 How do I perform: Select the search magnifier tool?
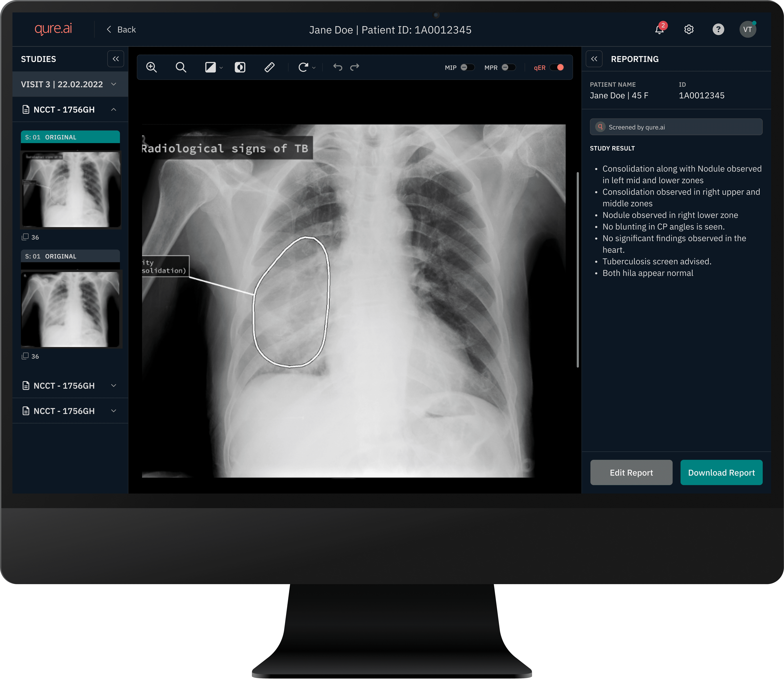click(181, 67)
